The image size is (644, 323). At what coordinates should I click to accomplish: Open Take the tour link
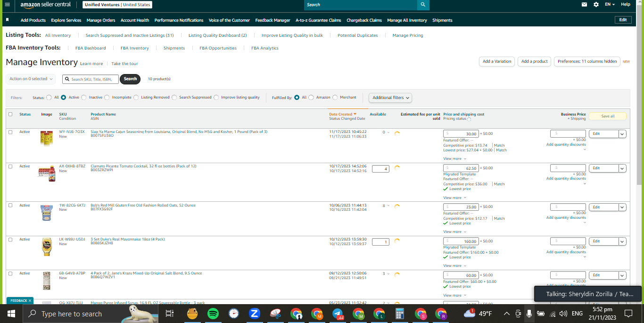(124, 64)
